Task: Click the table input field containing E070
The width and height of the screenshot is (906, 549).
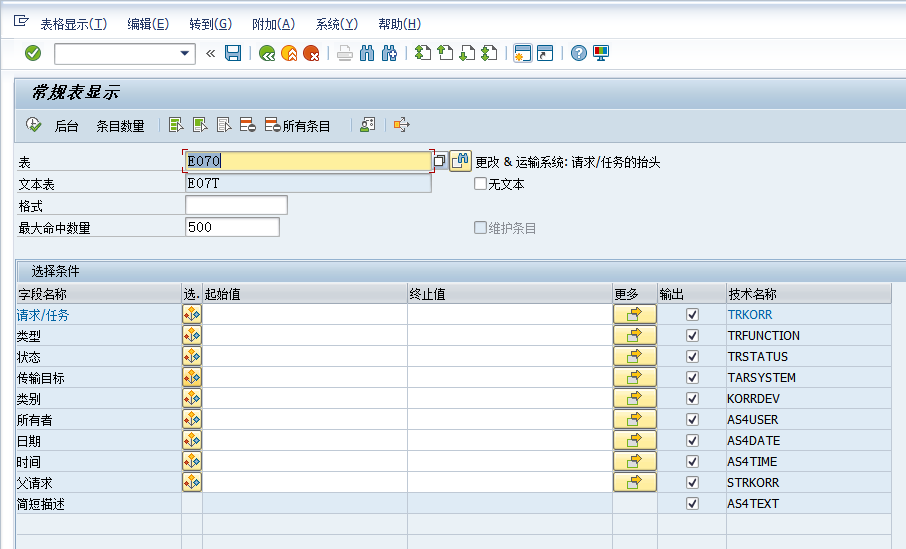Action: click(x=308, y=161)
